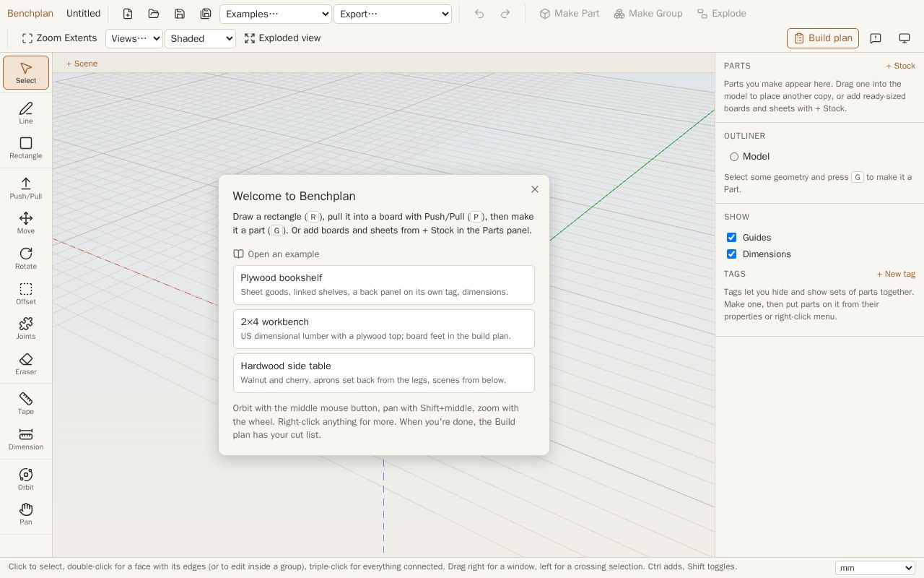This screenshot has height=578, width=924.
Task: Change the mm units dropdown
Action: click(875, 568)
